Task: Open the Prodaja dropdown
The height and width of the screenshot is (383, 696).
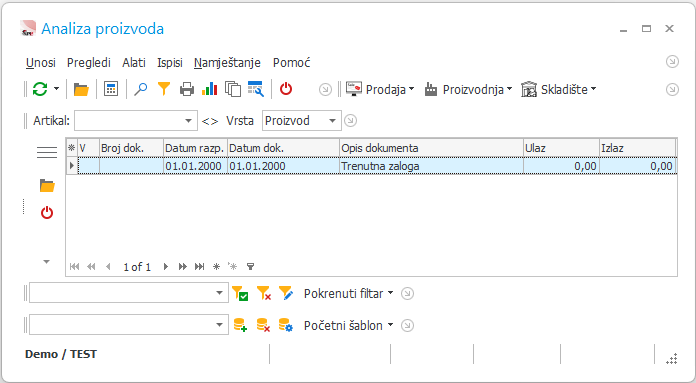Action: coord(380,90)
